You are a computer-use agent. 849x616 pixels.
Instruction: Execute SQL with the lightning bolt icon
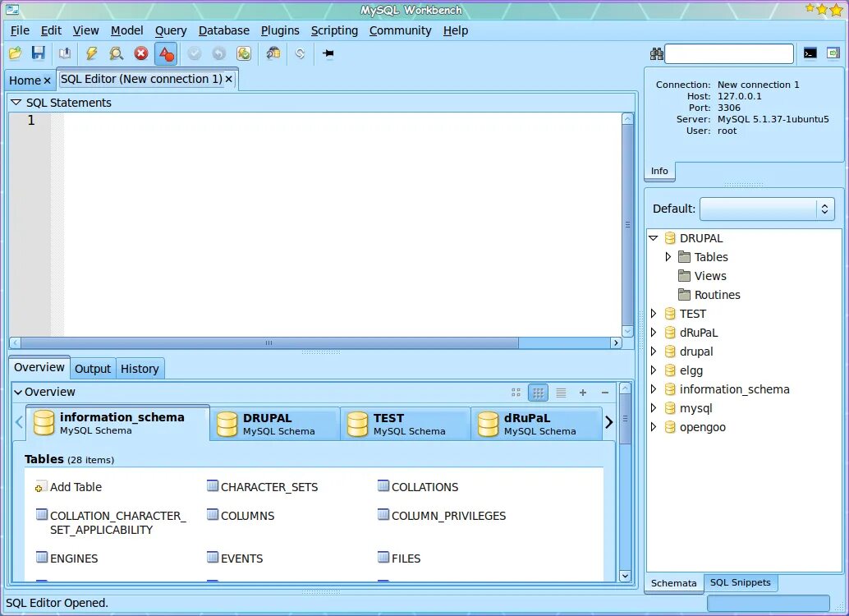click(x=91, y=53)
